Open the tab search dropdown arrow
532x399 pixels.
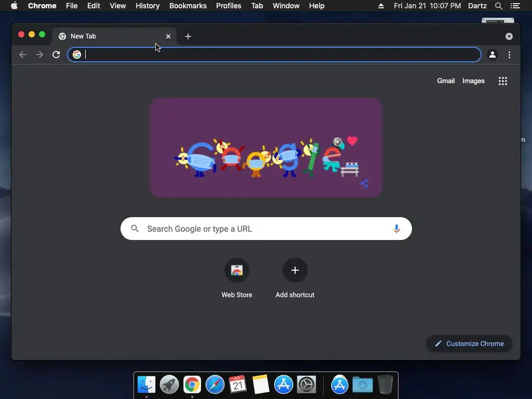[x=509, y=36]
